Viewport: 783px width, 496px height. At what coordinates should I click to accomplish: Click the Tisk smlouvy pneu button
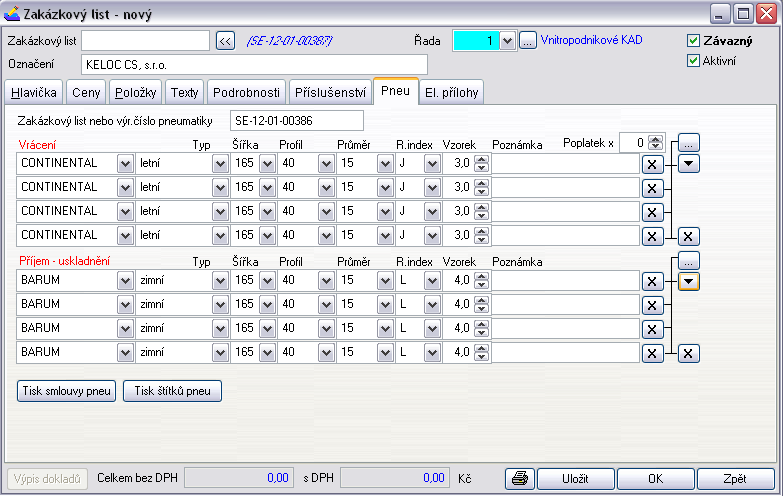click(66, 390)
